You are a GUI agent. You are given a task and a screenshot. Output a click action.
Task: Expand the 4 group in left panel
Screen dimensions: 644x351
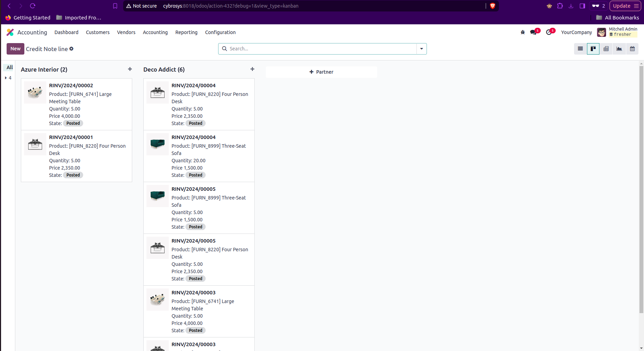tap(8, 78)
